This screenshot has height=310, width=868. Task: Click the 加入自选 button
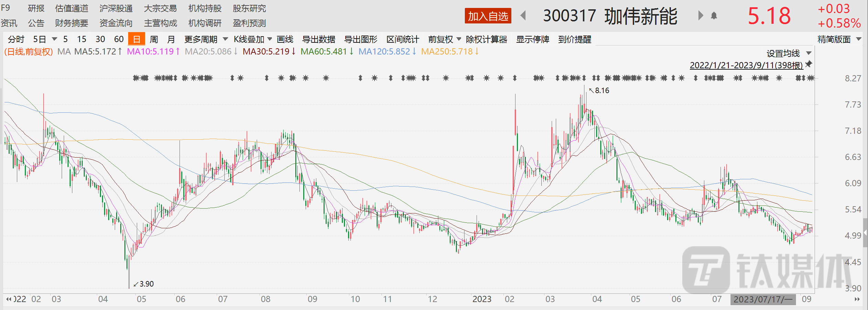[x=488, y=16]
